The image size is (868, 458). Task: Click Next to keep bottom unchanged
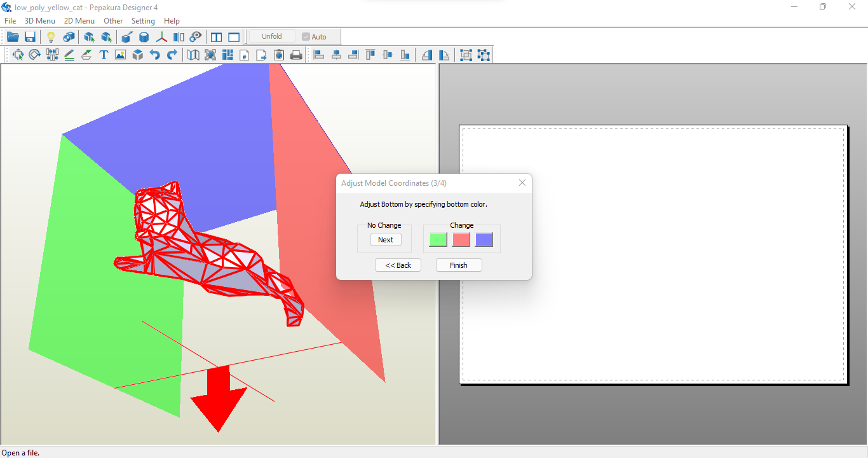click(x=386, y=240)
